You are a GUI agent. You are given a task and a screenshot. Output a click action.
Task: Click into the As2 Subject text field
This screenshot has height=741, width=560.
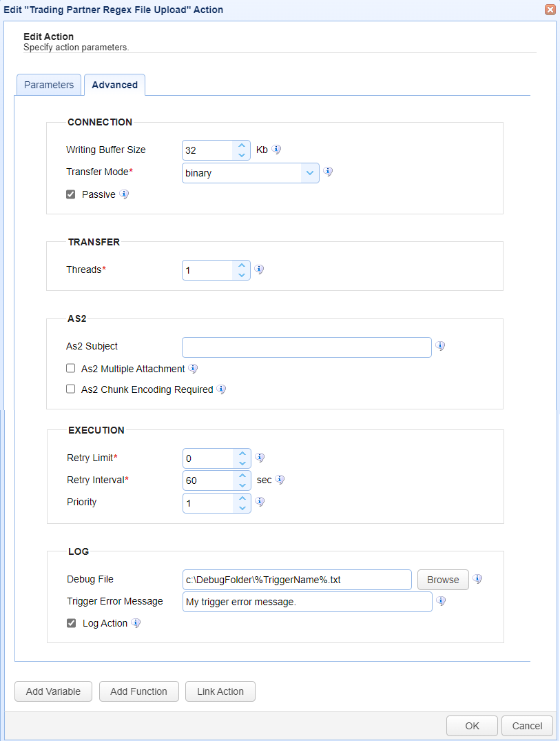click(307, 347)
